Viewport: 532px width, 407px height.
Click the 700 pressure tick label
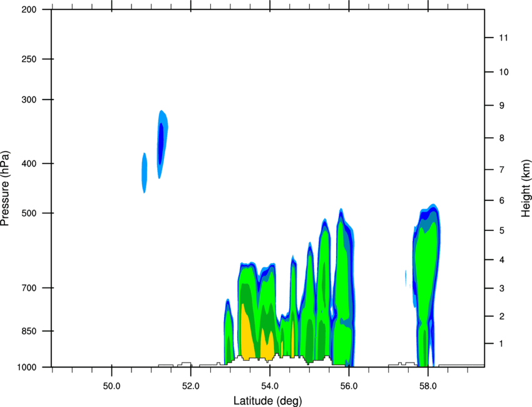point(29,288)
